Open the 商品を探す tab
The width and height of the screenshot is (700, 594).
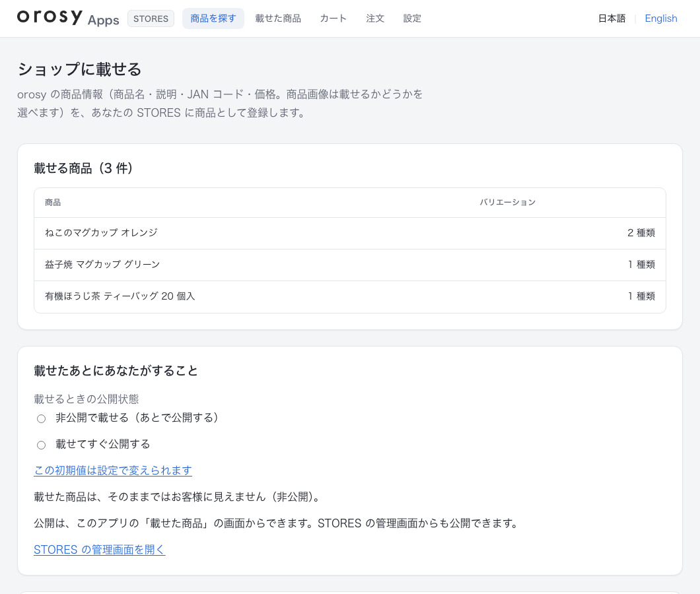pos(213,18)
